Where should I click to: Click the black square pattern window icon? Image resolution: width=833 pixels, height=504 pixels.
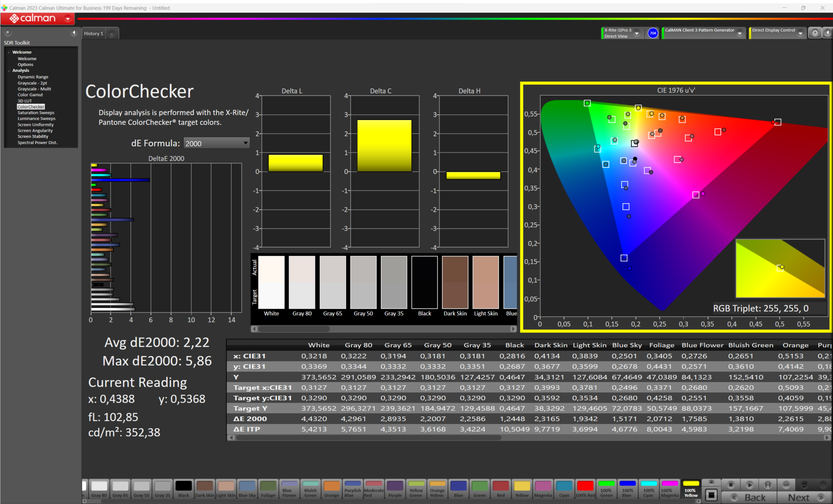point(711,495)
